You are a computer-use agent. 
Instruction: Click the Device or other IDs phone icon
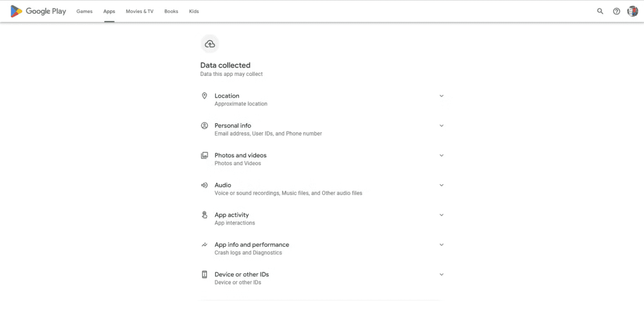click(204, 274)
